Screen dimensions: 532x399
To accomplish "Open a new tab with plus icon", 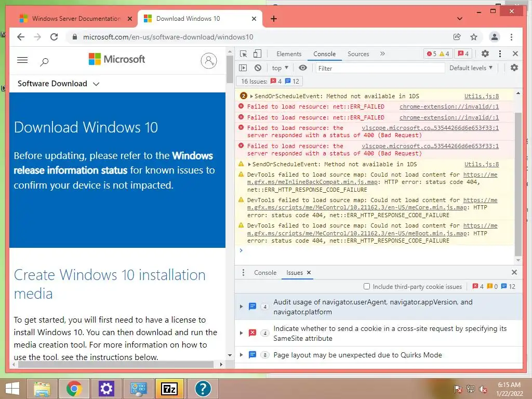I will pyautogui.click(x=274, y=19).
